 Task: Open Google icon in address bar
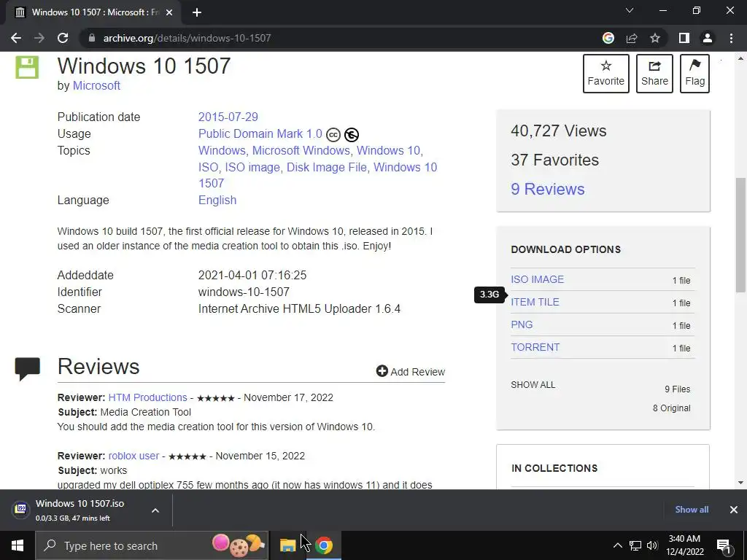coord(608,38)
